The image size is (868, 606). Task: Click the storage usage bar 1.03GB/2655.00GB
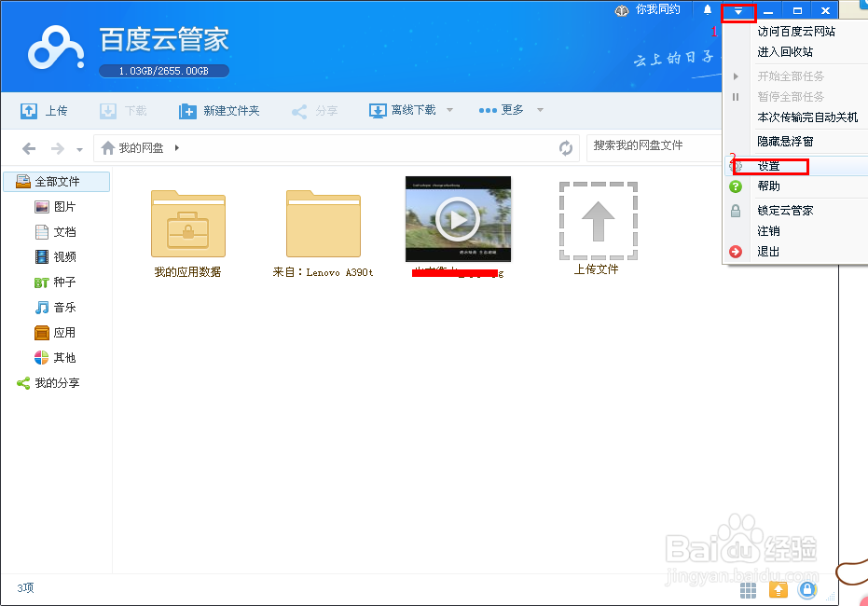pyautogui.click(x=164, y=71)
